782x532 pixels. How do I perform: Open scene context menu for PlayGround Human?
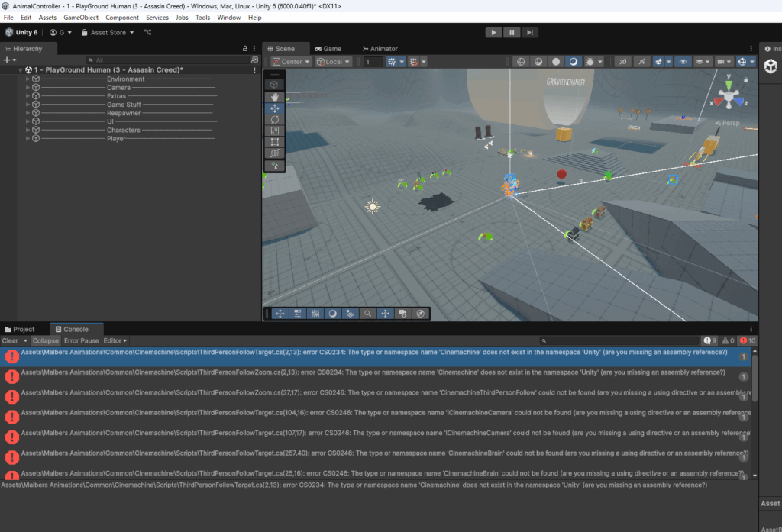pyautogui.click(x=254, y=70)
